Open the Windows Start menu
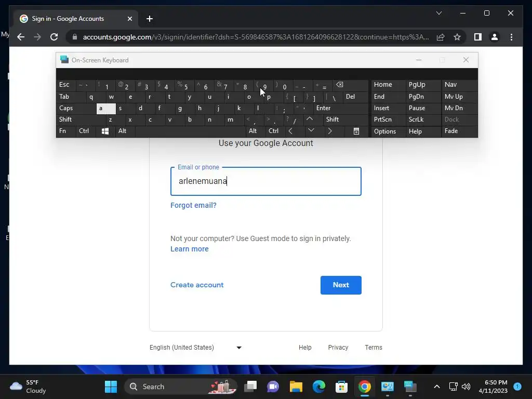The width and height of the screenshot is (532, 399). click(111, 387)
